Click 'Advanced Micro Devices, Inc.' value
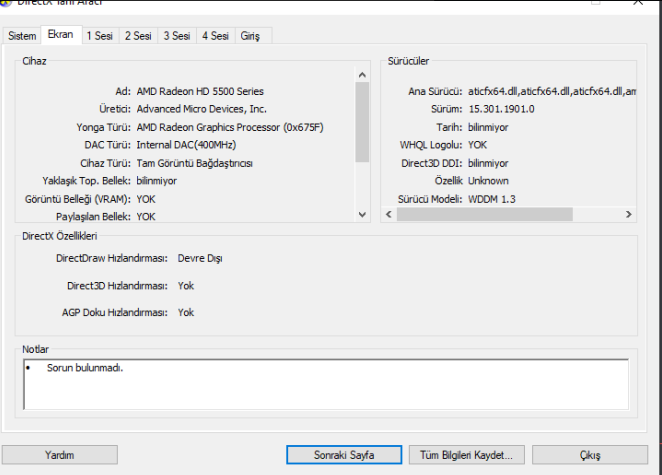The image size is (662, 475). (201, 109)
